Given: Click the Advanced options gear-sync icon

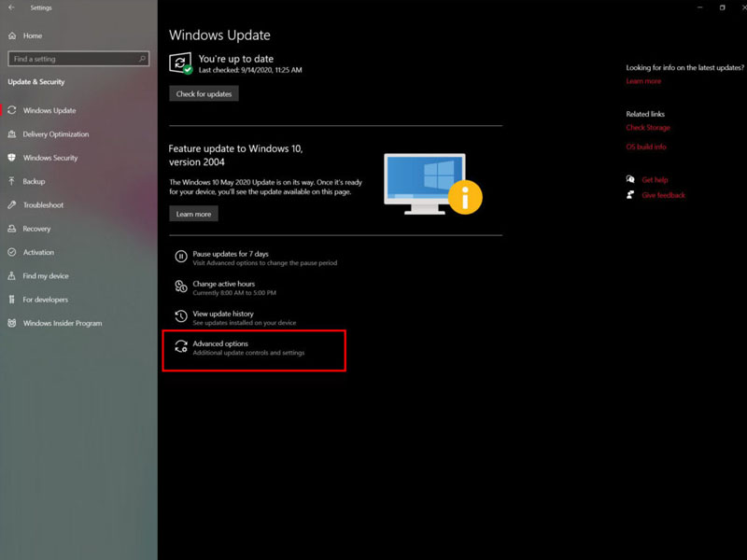Looking at the screenshot, I should [181, 346].
